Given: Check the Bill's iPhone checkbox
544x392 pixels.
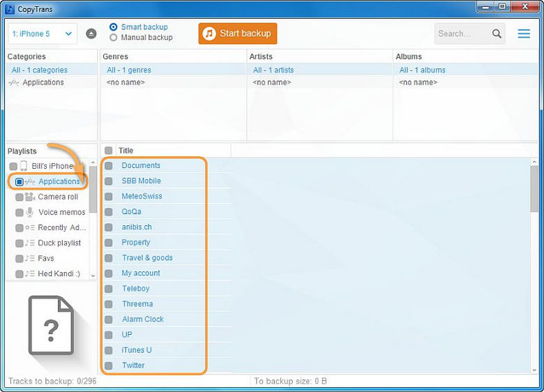Looking at the screenshot, I should coord(13,166).
